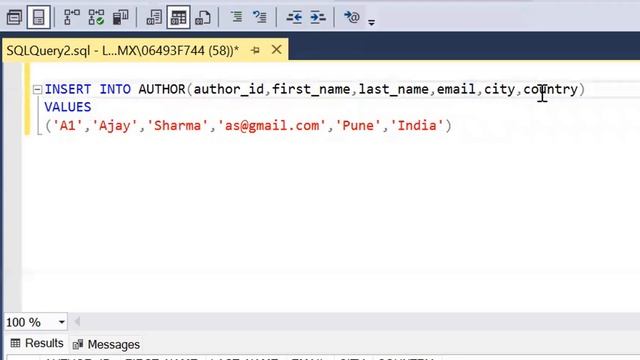640x360 pixels.
Task: Click the 'Ajay' string value
Action: [115, 126]
